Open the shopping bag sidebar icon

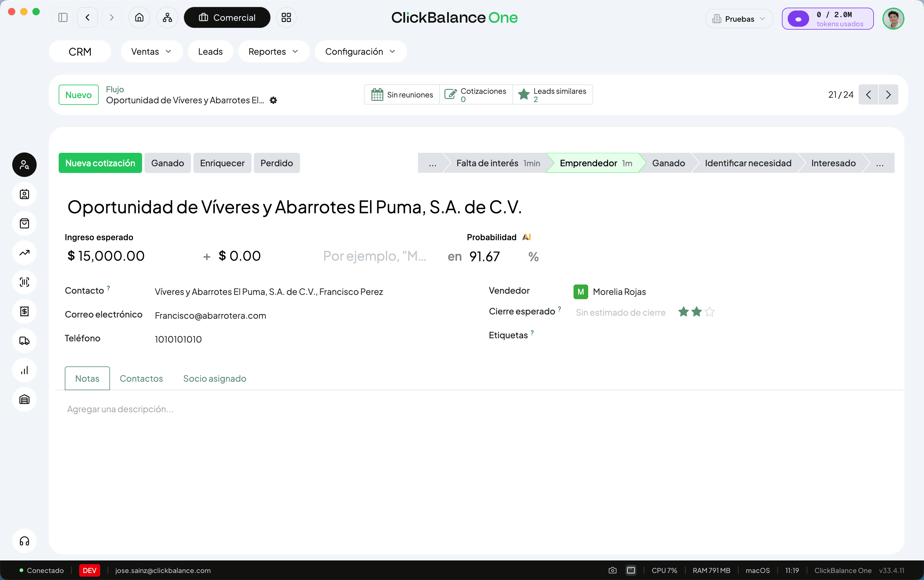(24, 224)
